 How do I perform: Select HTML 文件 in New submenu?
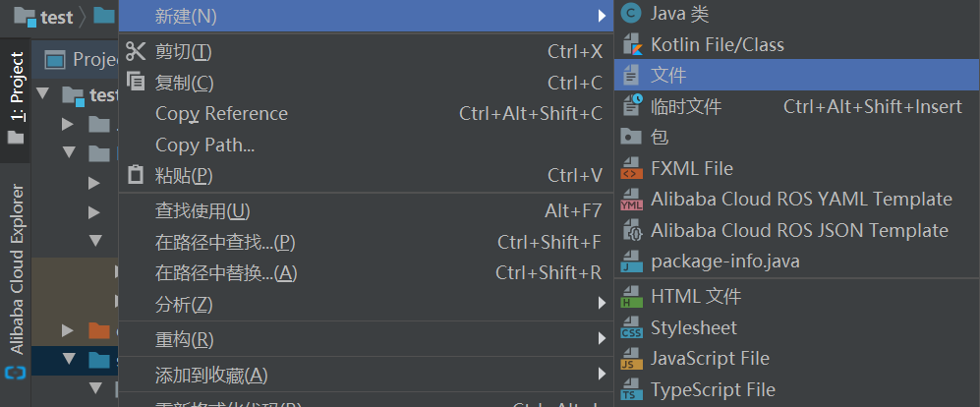tap(797, 296)
